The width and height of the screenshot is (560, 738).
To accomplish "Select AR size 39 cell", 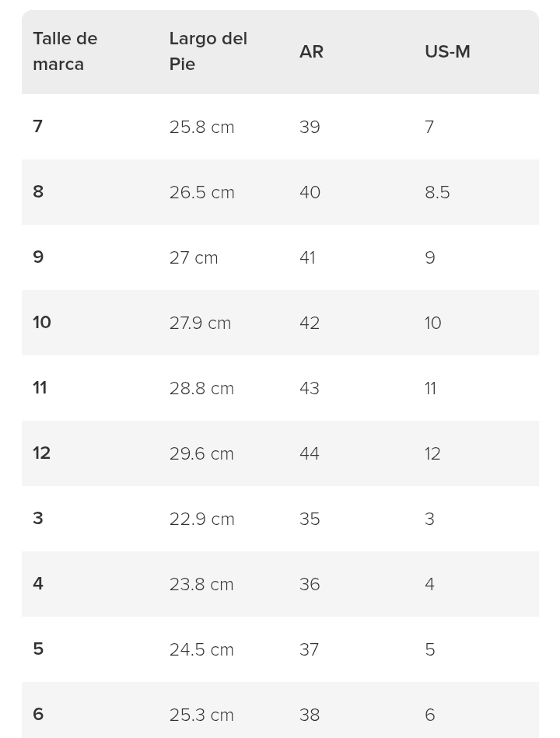I will [310, 127].
